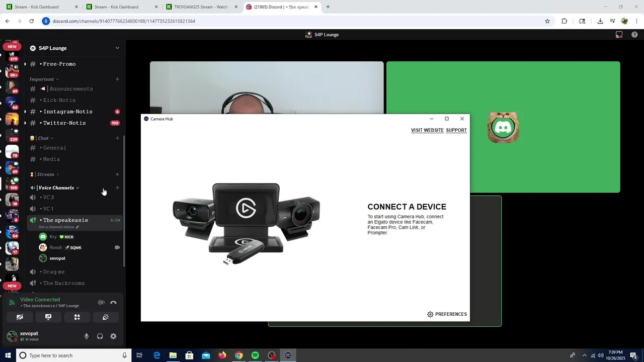644x362 pixels.
Task: Open media controls icon in browser toolbar
Action: point(612,21)
